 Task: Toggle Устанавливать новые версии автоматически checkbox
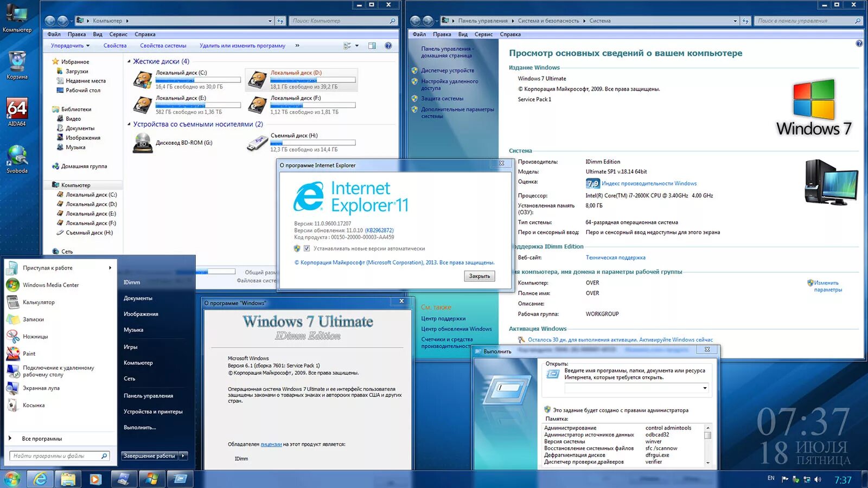tap(307, 248)
